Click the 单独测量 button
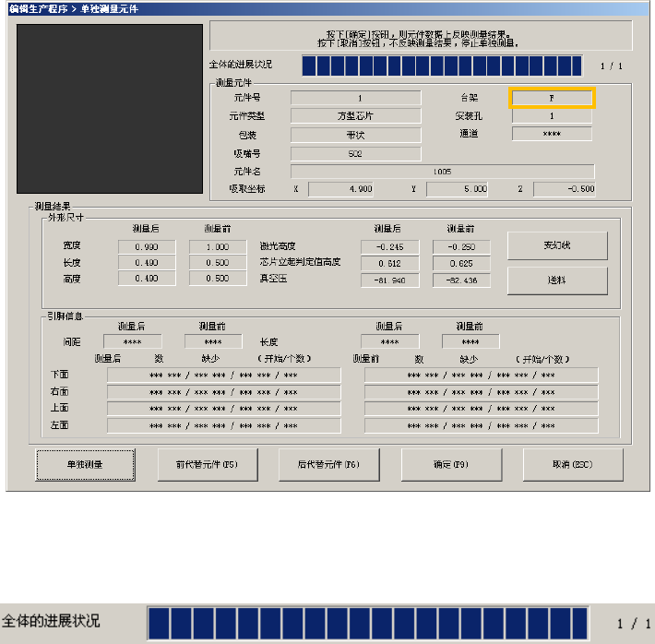Screen dimensions: 655x644 pyautogui.click(x=85, y=465)
